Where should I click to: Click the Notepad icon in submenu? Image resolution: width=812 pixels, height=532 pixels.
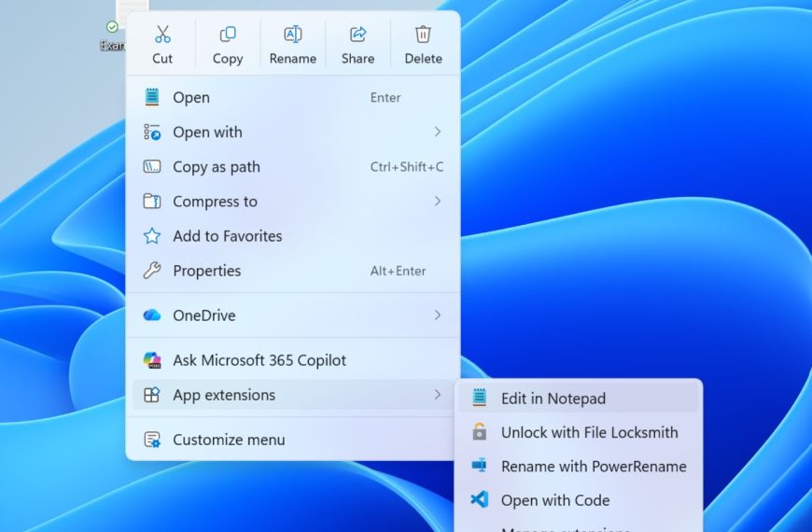(x=480, y=398)
